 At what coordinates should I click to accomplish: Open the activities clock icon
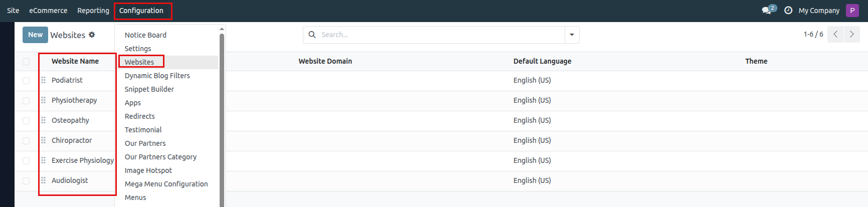coord(788,11)
